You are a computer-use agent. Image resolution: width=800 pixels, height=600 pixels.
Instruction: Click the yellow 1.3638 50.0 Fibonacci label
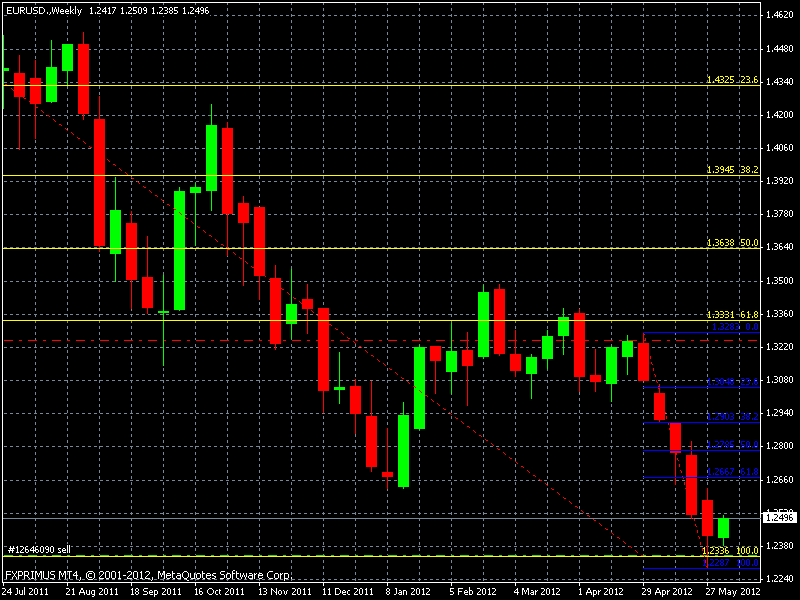(x=733, y=242)
